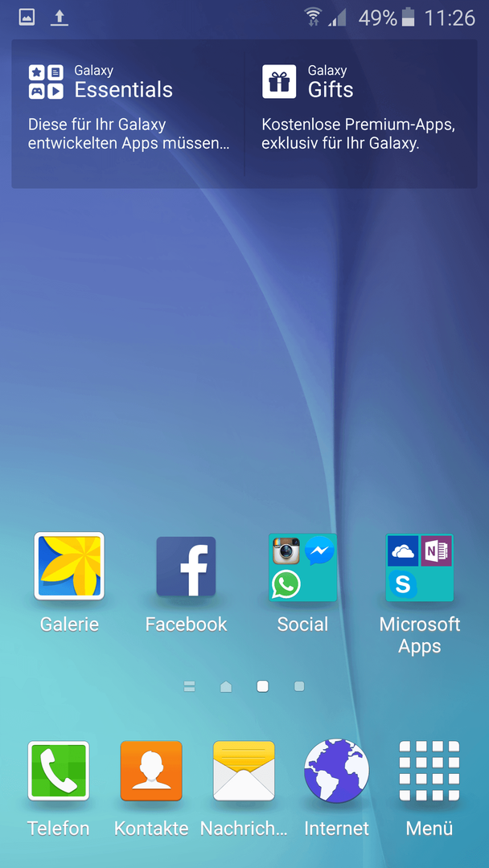Tap the Menü label text
Screen dimensions: 489x868
coord(429,829)
